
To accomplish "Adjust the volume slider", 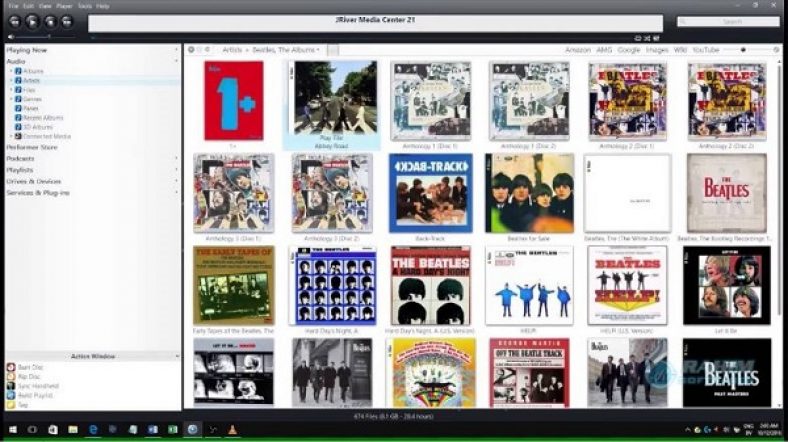I will pyautogui.click(x=45, y=37).
